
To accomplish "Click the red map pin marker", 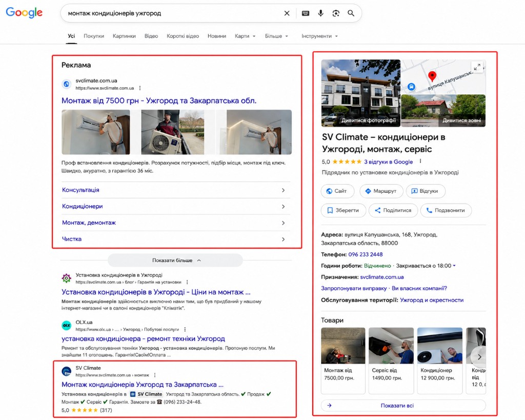I will point(432,76).
